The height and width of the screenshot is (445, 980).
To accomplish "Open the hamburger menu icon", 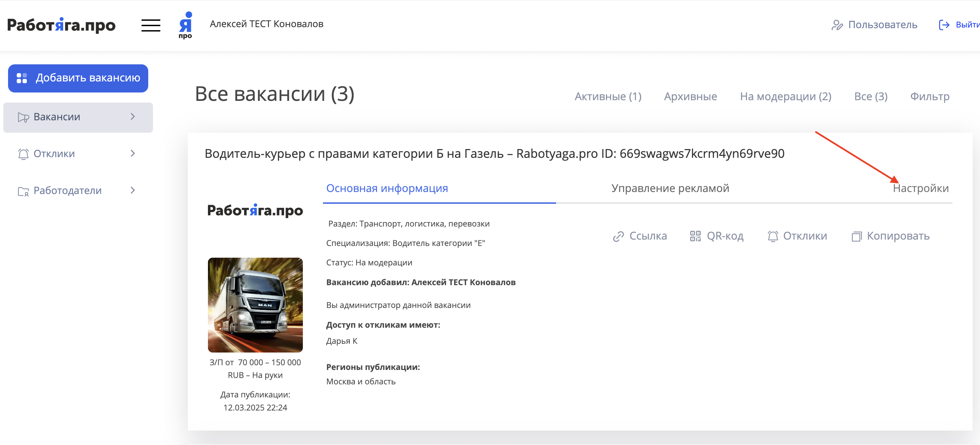I will (x=151, y=25).
